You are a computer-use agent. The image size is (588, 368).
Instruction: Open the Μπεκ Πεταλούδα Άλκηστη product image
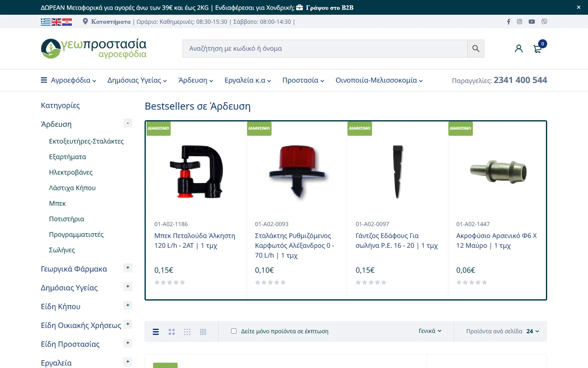coord(196,172)
